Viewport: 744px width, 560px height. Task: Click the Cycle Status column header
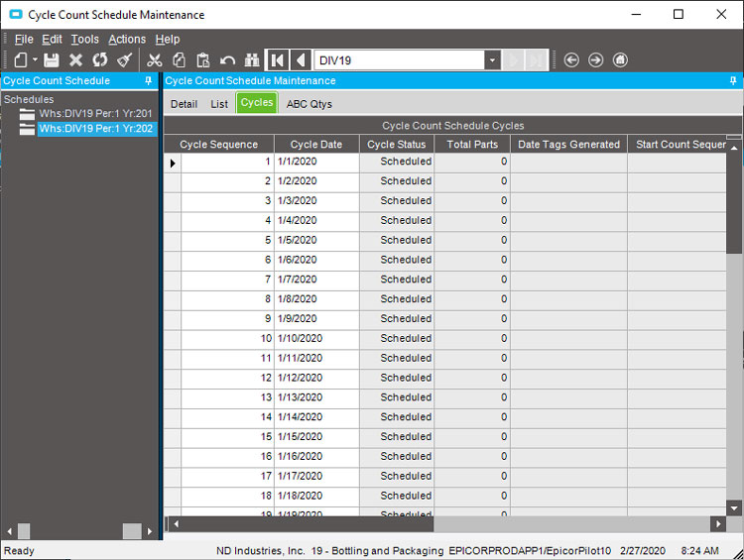tap(396, 145)
